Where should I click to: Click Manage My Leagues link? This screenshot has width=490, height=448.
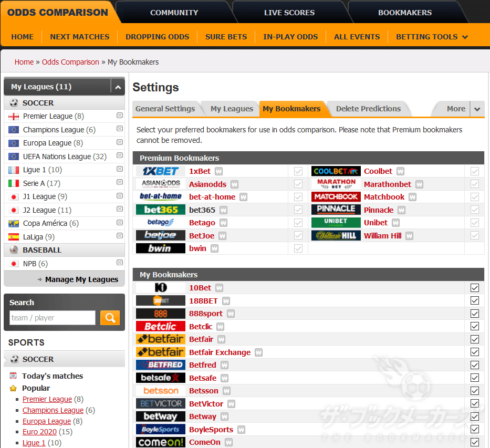click(x=81, y=279)
